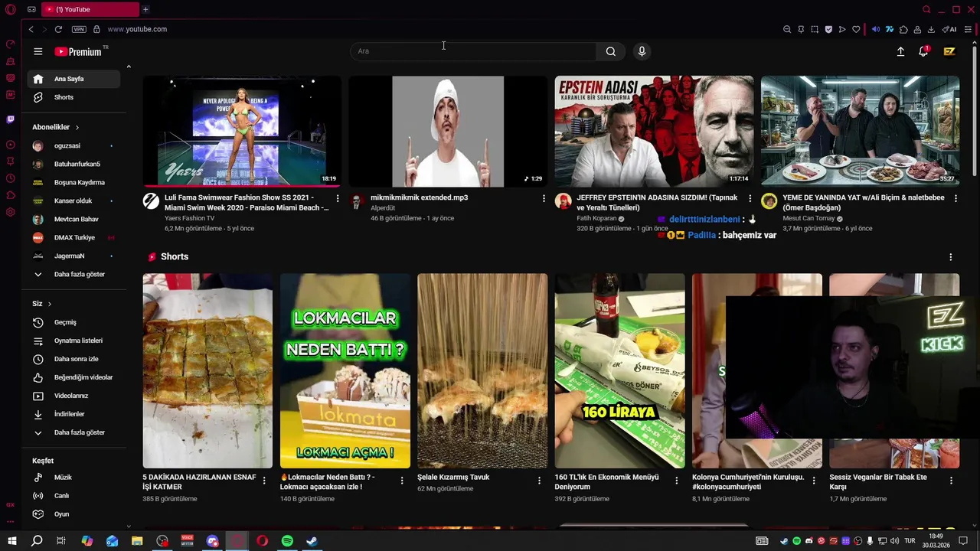Open Batuhanfurkan5 channel in sidebar
The height and width of the screenshot is (551, 980).
(x=73, y=164)
